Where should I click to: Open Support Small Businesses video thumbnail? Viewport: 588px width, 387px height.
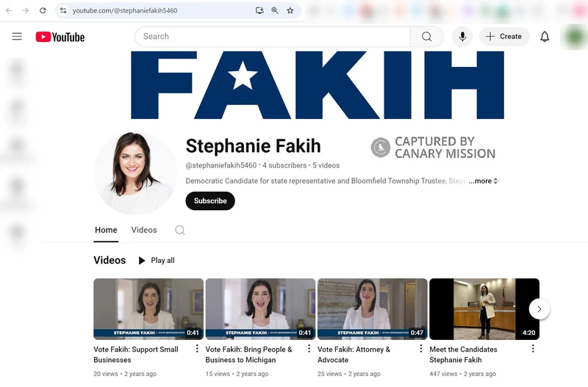tap(148, 309)
